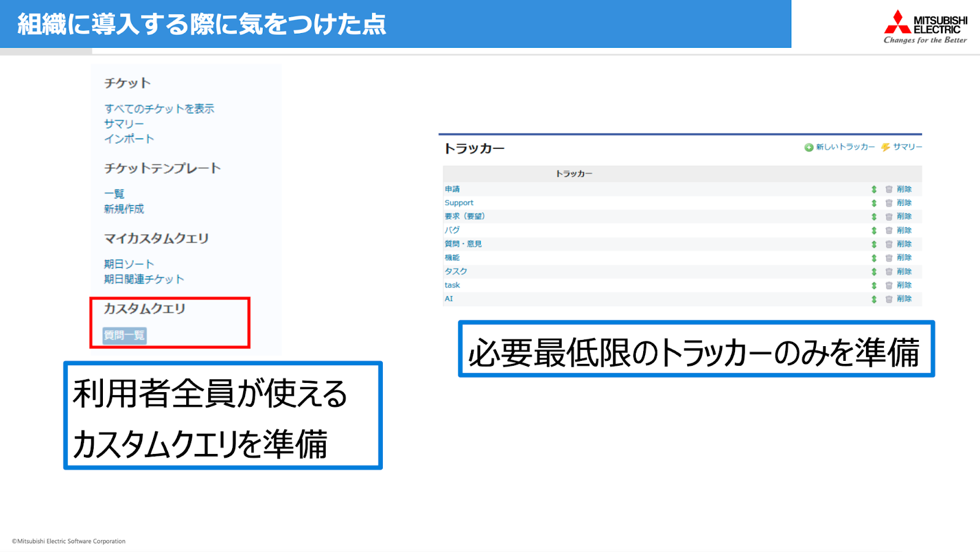Image resolution: width=980 pixels, height=552 pixels.
Task: Click 新規作成 under チケットテンプレート
Action: coord(124,209)
